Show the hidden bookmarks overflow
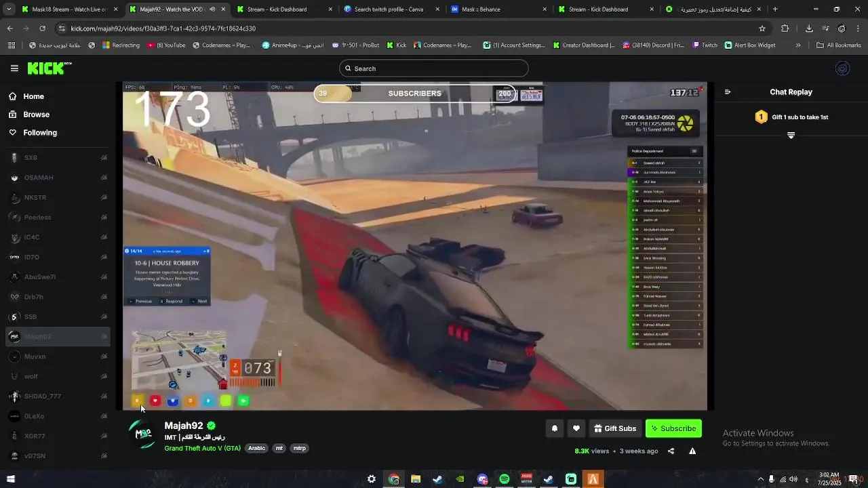The image size is (868, 488). click(798, 45)
